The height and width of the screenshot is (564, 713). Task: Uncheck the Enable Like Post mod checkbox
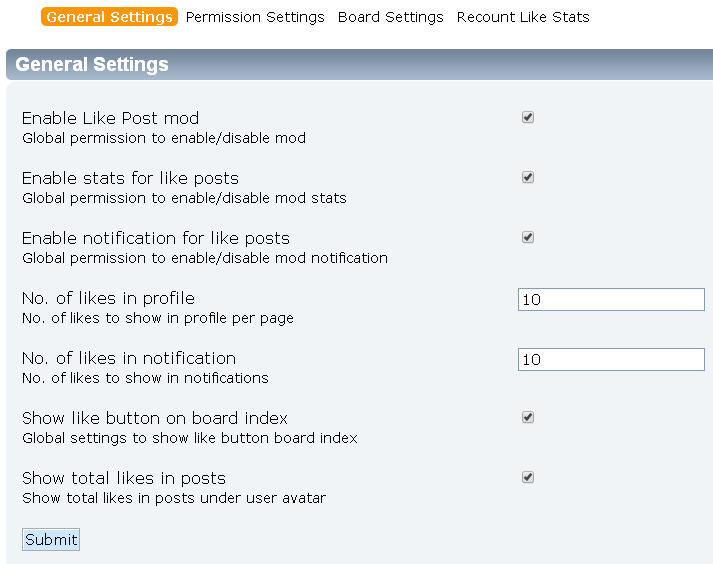click(528, 117)
